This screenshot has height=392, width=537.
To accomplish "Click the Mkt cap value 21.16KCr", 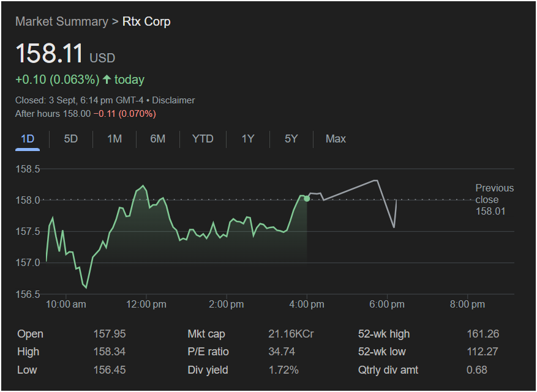I will click(x=291, y=334).
